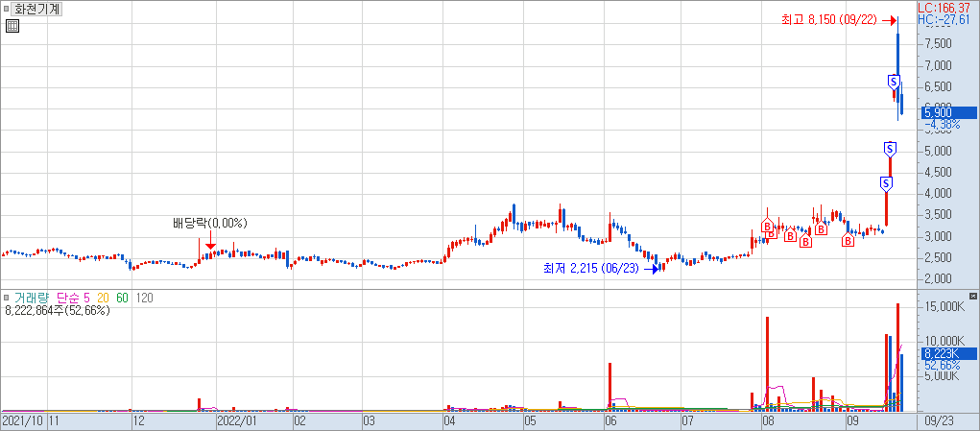Click the yellow 20 moving average label
Viewport: 980px width, 431px height.
(x=103, y=298)
